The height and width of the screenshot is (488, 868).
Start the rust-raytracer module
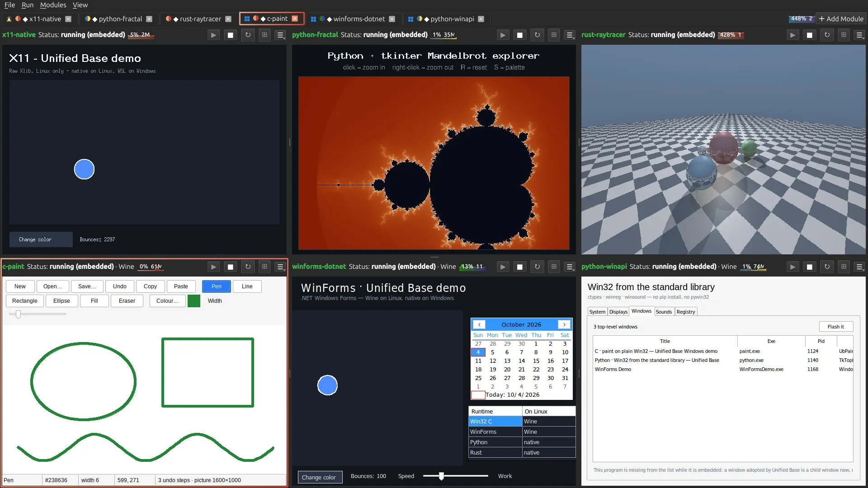click(793, 35)
